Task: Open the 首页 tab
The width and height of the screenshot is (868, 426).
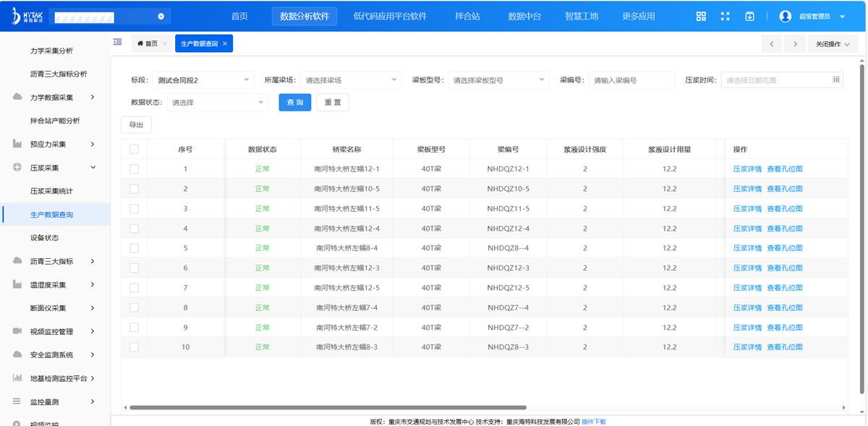Action: (148, 44)
